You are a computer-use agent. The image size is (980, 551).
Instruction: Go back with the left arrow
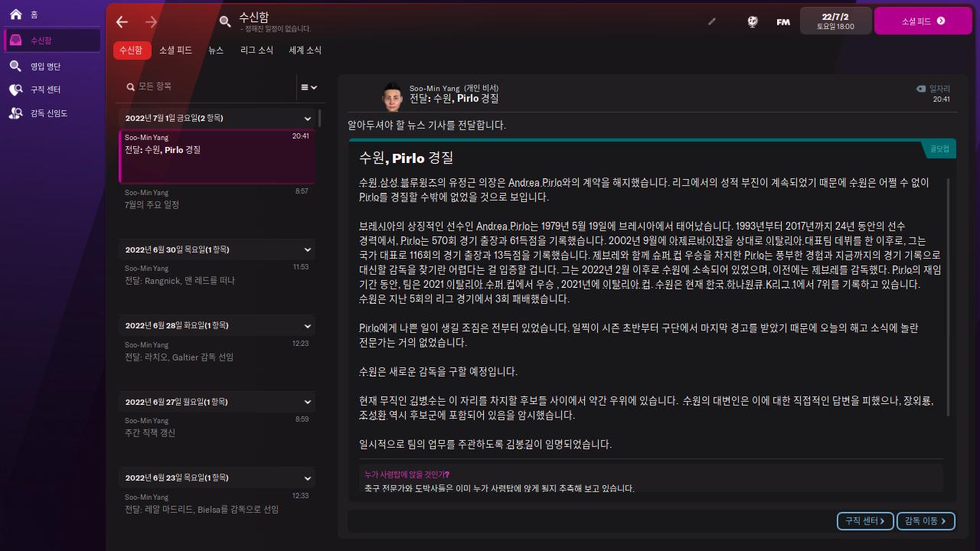(x=122, y=21)
